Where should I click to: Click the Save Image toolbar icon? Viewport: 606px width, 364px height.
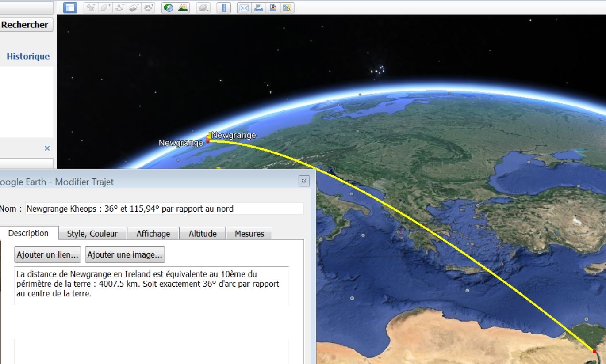tap(273, 8)
